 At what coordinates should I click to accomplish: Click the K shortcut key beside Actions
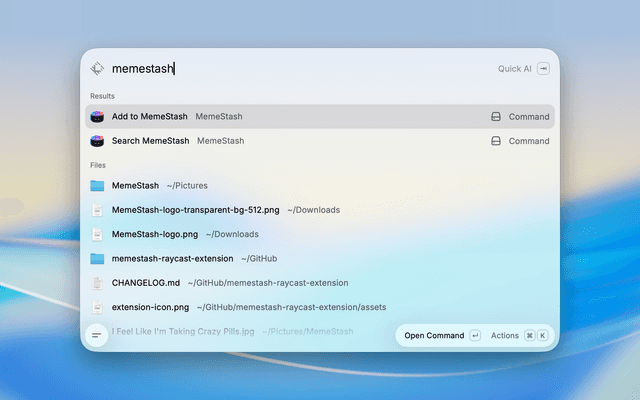(x=542, y=336)
